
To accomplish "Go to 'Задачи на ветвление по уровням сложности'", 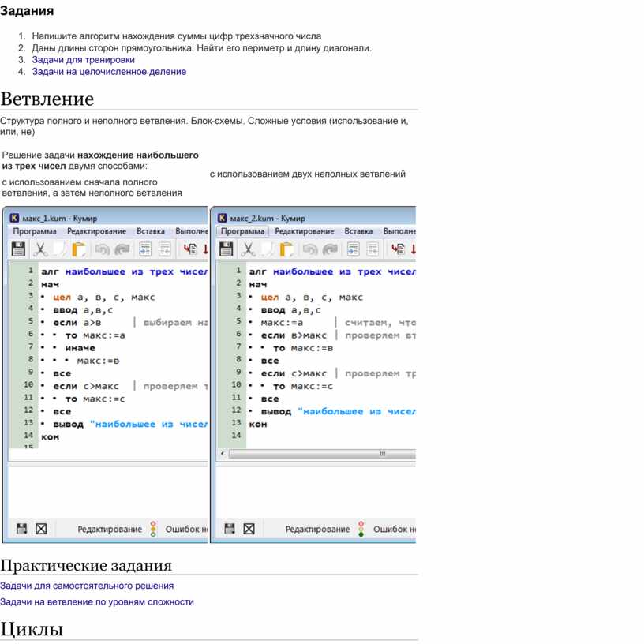I will (96, 601).
